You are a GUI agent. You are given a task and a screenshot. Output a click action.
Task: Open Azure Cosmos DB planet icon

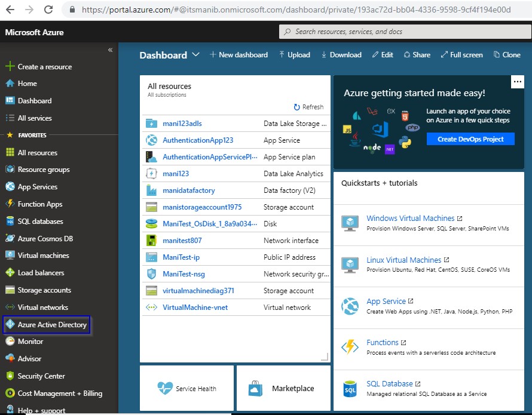[x=10, y=238]
